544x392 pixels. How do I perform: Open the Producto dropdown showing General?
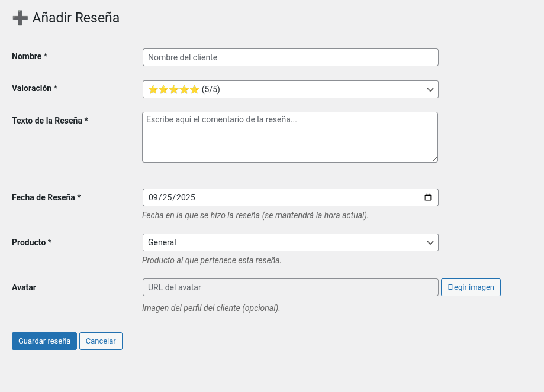click(290, 242)
